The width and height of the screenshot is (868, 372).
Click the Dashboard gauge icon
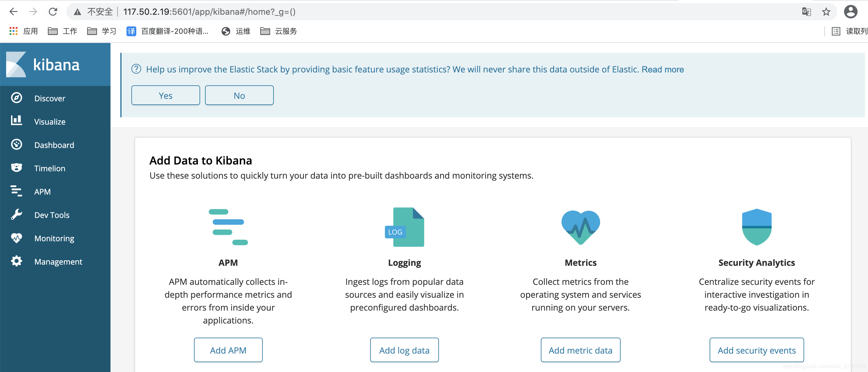[x=16, y=145]
